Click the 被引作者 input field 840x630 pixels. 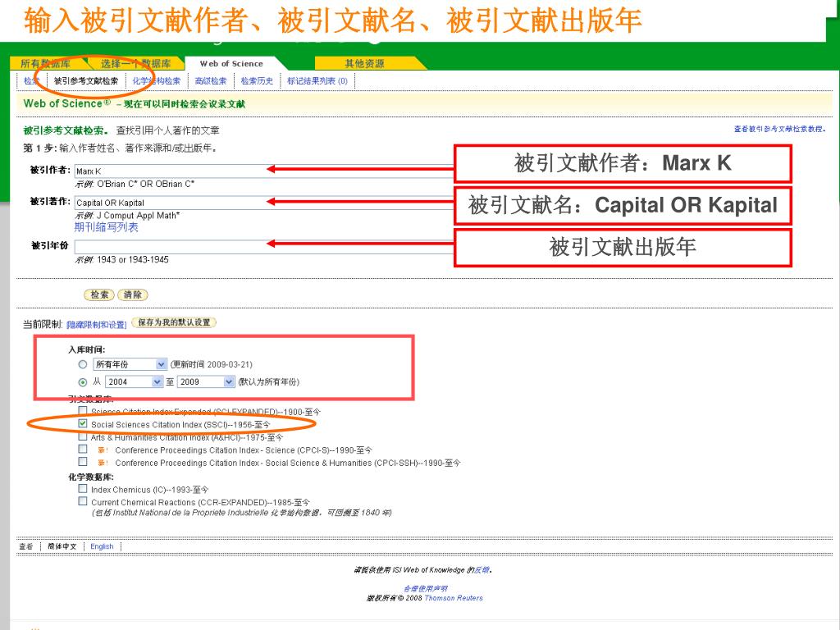263,171
